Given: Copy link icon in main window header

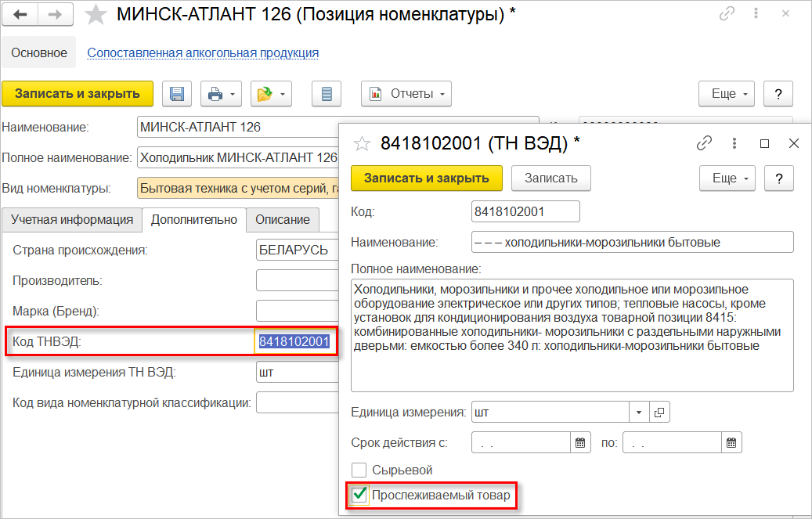Looking at the screenshot, I should 727,14.
